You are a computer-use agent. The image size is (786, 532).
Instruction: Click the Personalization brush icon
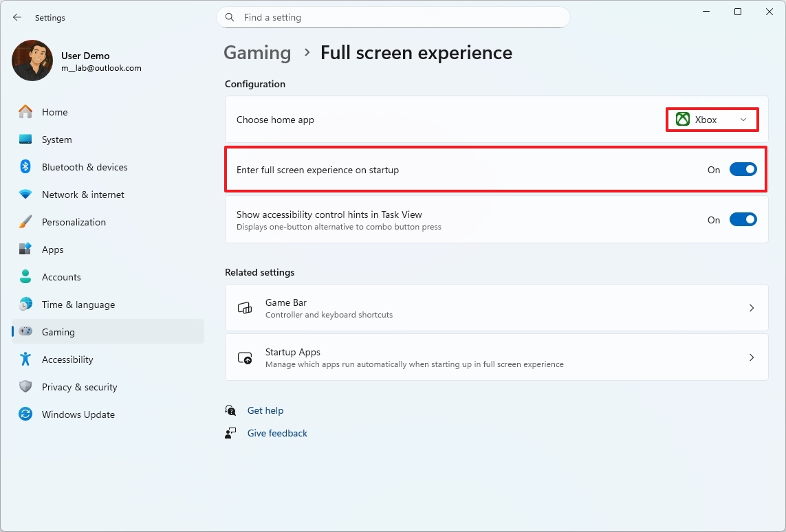click(x=25, y=222)
